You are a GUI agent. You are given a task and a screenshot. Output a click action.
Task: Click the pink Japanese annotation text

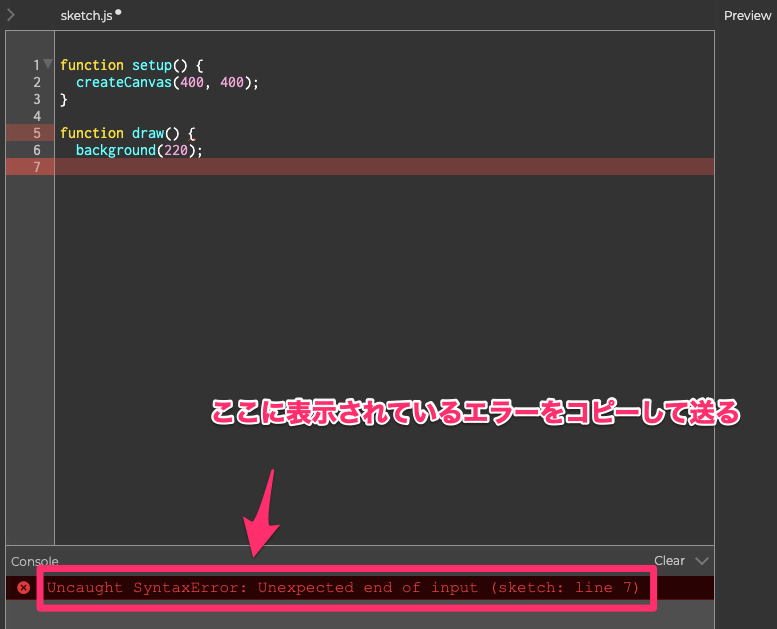point(473,412)
